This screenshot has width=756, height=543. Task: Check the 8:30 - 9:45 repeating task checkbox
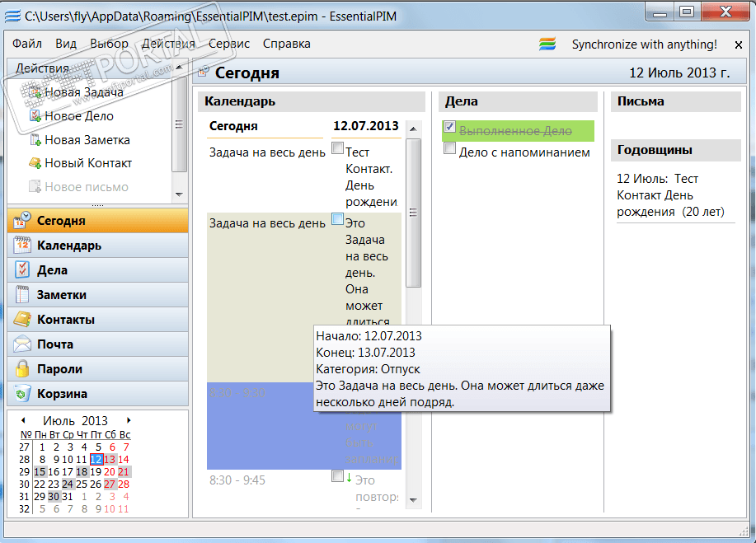pyautogui.click(x=337, y=476)
